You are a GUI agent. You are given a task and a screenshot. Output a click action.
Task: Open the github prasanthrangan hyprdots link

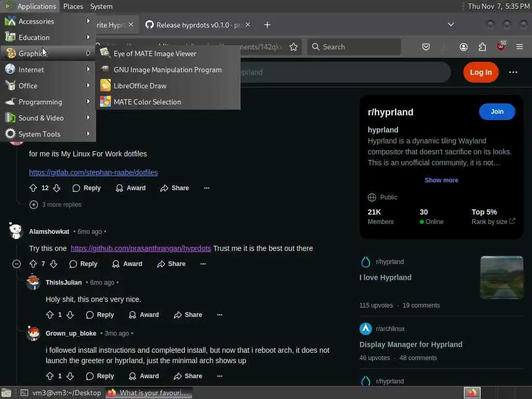(x=141, y=248)
